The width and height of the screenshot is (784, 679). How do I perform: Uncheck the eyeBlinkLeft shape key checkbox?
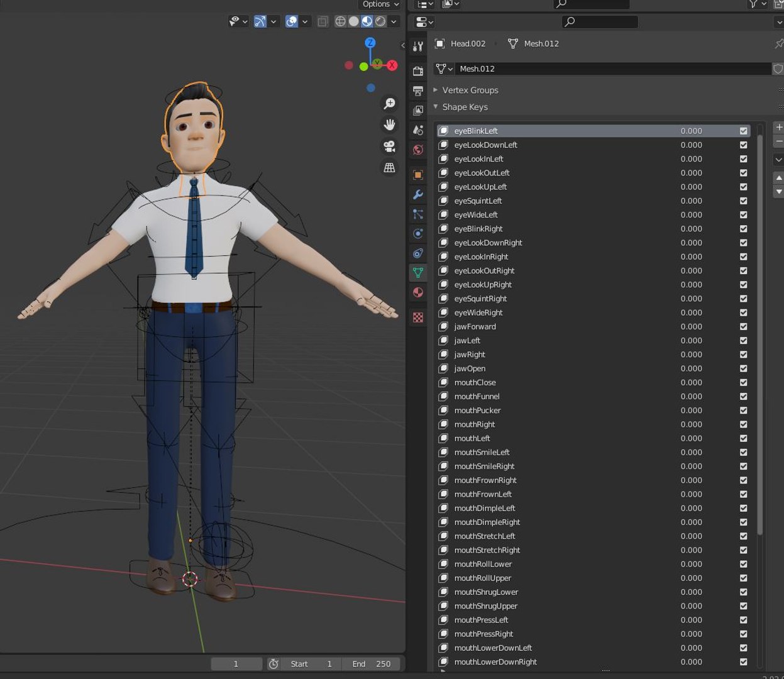pos(744,131)
